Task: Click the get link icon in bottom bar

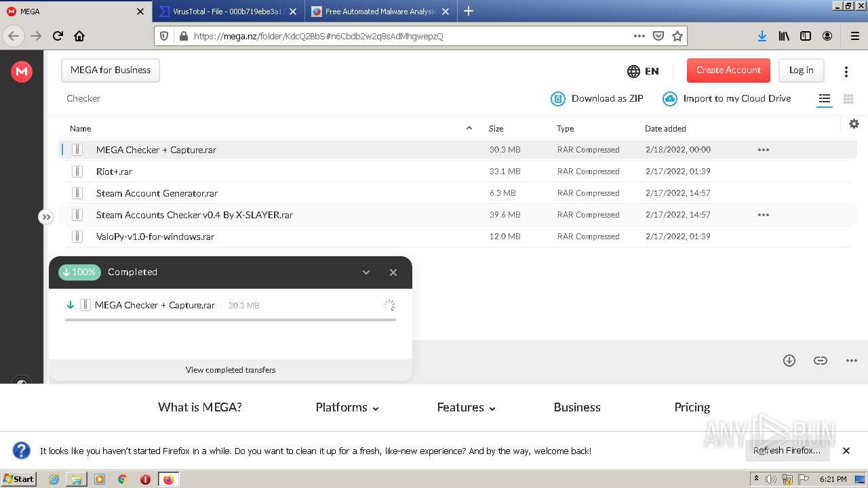Action: (820, 361)
